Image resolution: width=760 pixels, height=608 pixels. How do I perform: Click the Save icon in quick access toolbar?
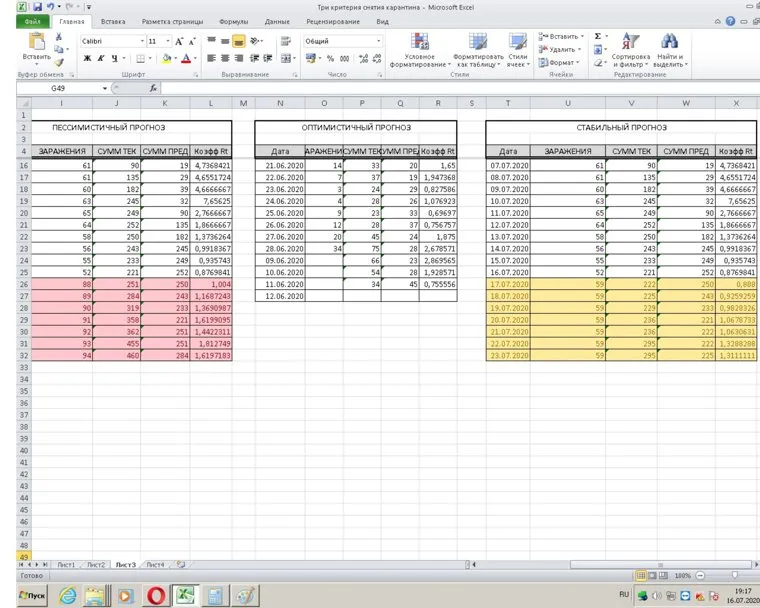(x=37, y=7)
